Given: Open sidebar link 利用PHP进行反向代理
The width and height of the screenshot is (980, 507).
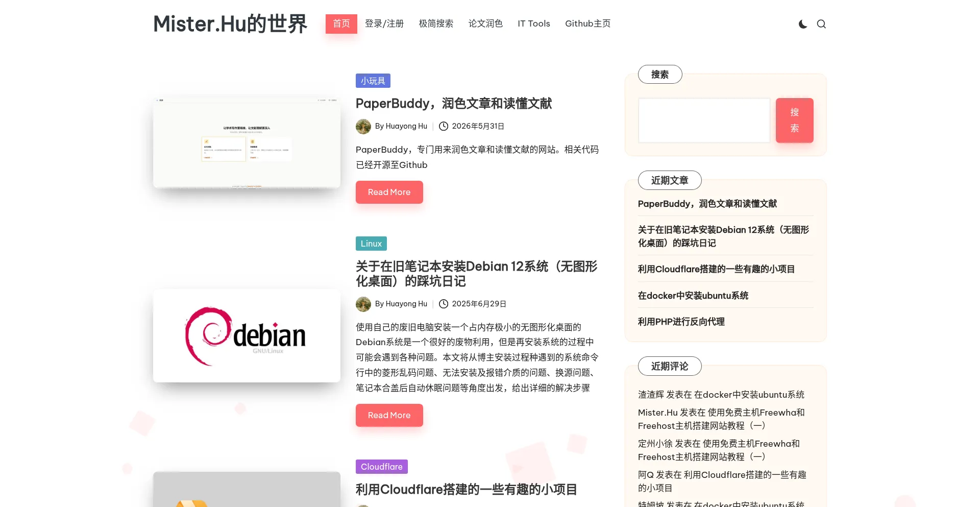Looking at the screenshot, I should click(x=681, y=322).
